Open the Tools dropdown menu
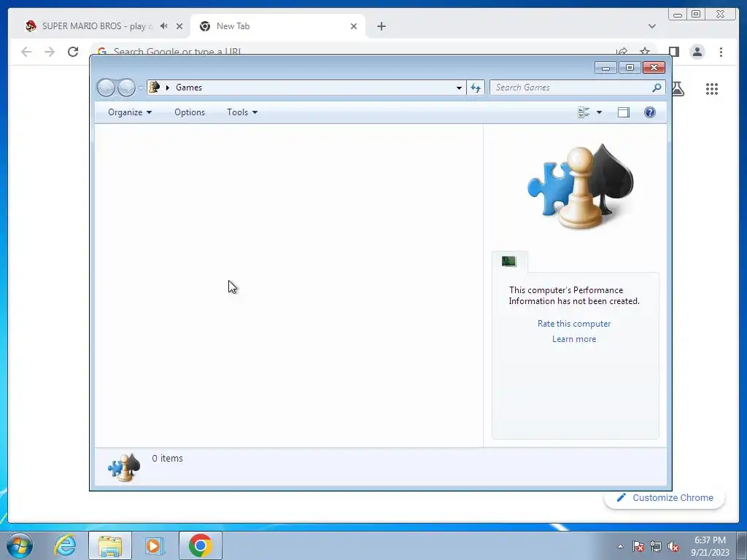 pos(242,112)
